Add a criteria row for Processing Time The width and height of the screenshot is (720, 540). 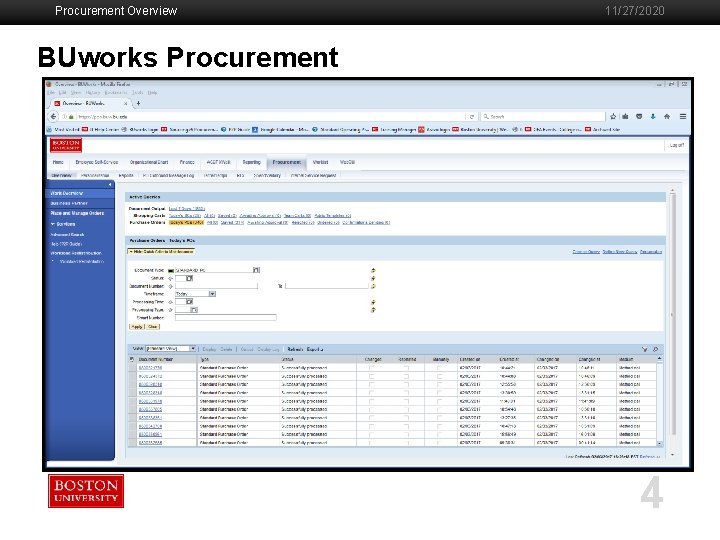coord(373,302)
